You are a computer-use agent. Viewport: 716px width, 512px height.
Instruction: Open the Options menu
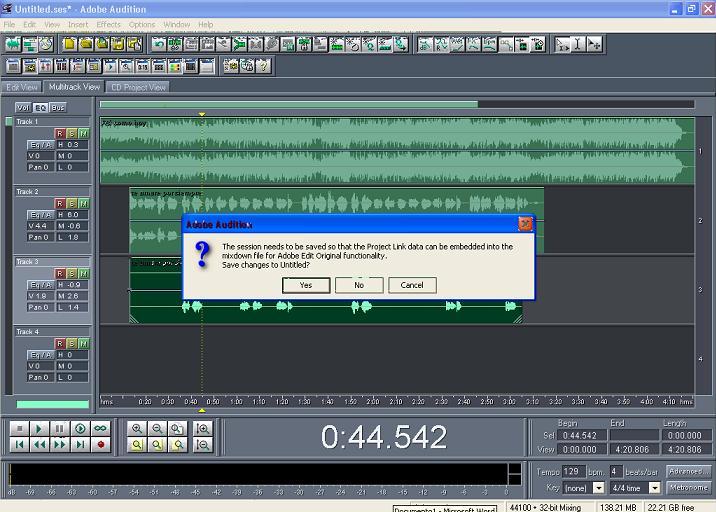142,24
